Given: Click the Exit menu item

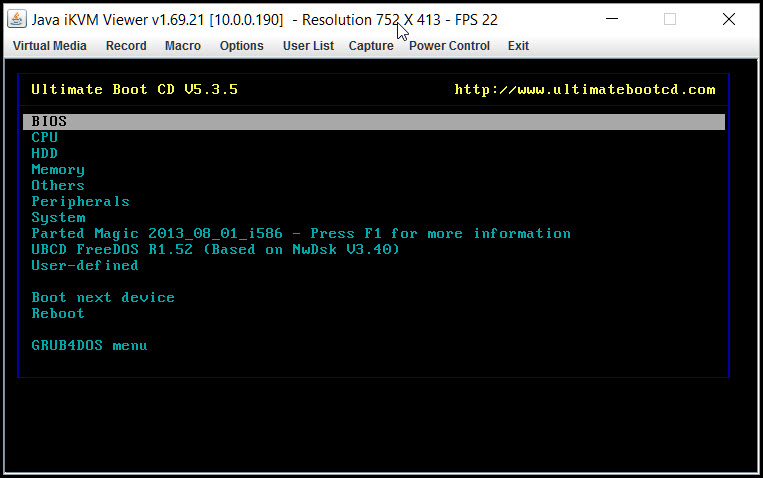Looking at the screenshot, I should (518, 46).
